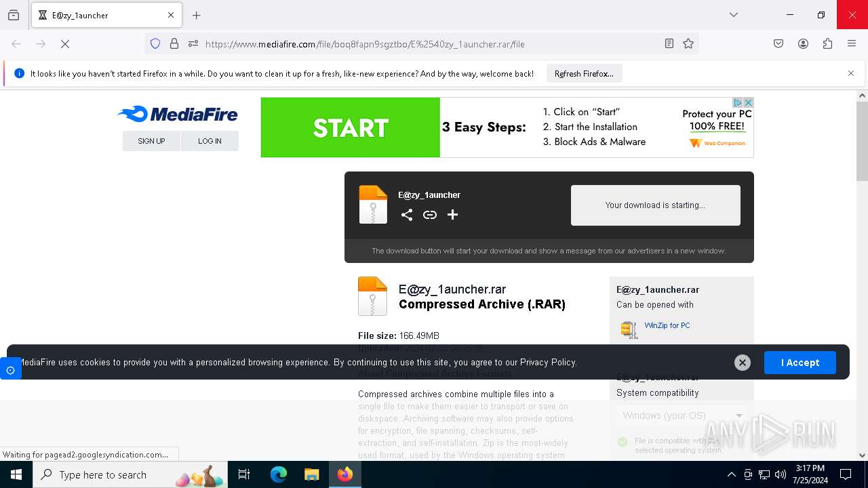Click WinZip for PC link

[x=667, y=325]
